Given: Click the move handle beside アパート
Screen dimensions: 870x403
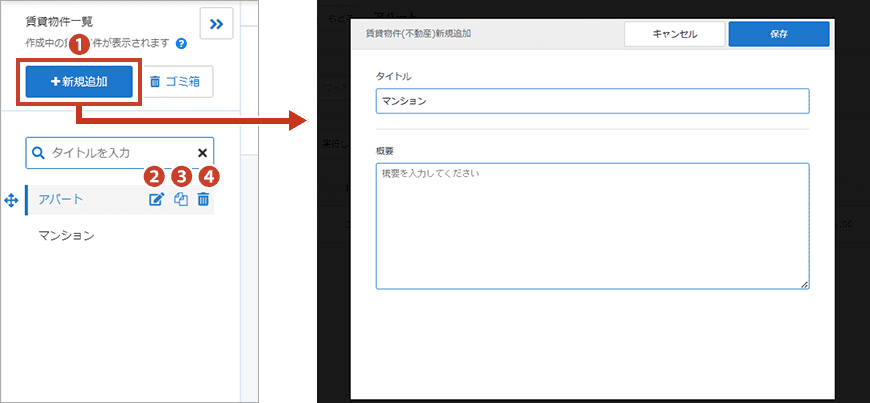Looking at the screenshot, I should tap(12, 201).
